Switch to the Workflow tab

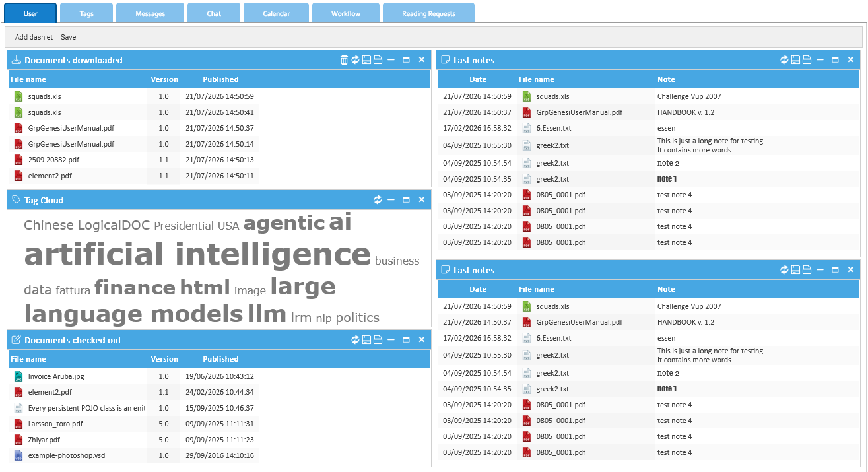(346, 13)
